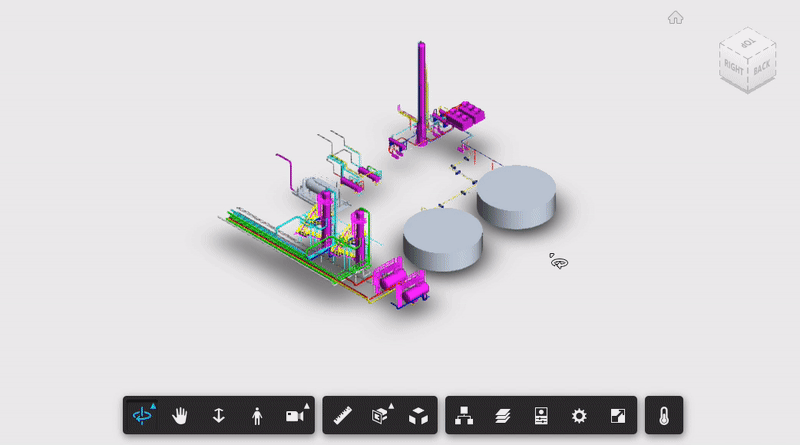Select the front gray storage tank
Viewport: 800px width, 445px height.
point(443,239)
